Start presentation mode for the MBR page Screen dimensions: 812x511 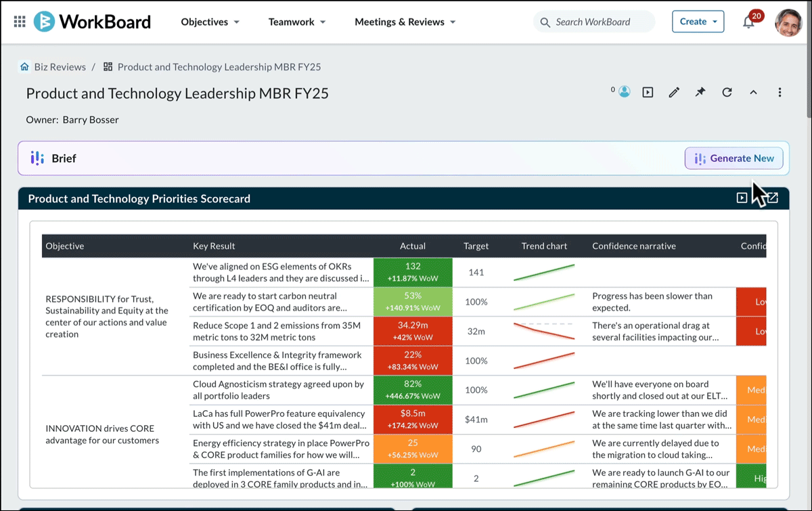pyautogui.click(x=648, y=92)
